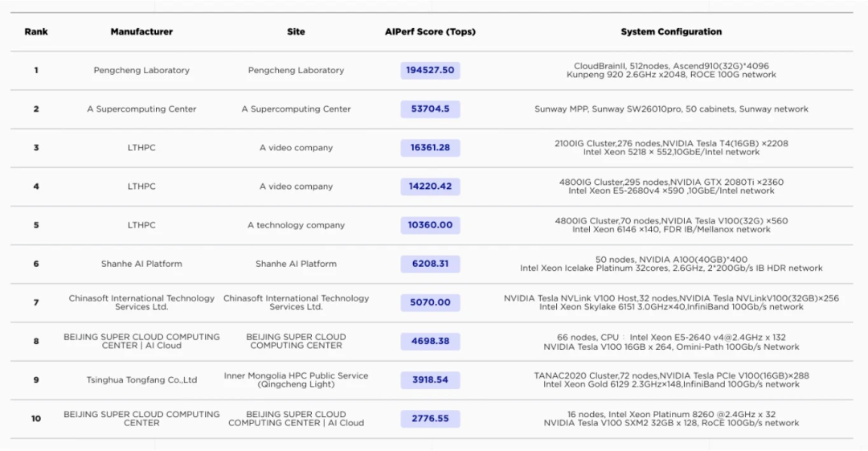Click rank number 10
Viewport: 868px width, 451px height.
36,419
